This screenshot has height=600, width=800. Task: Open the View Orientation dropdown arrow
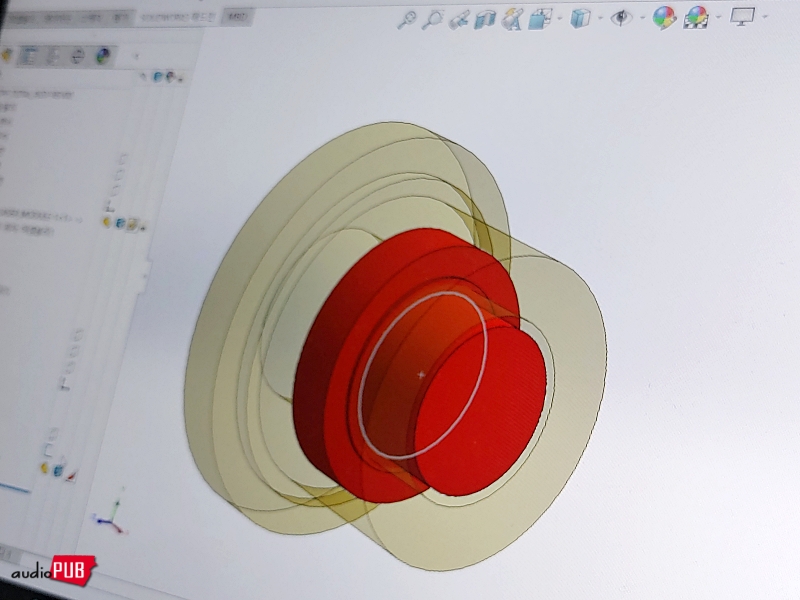[560, 19]
